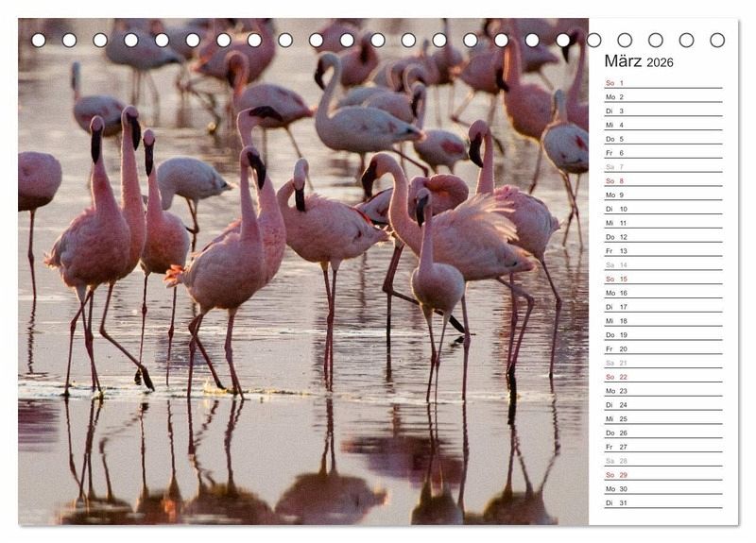
Task: Click the Fr 20 entry row
Action: (662, 348)
